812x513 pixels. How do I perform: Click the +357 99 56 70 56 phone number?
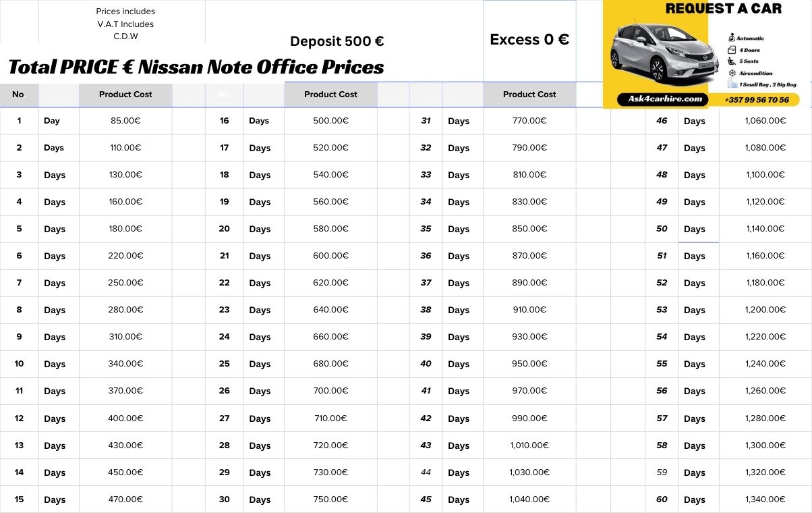pyautogui.click(x=757, y=100)
